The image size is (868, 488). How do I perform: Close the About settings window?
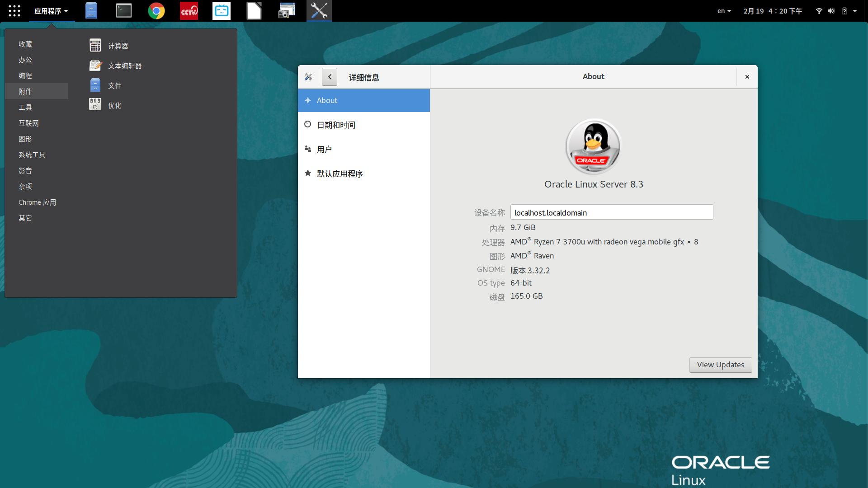747,77
